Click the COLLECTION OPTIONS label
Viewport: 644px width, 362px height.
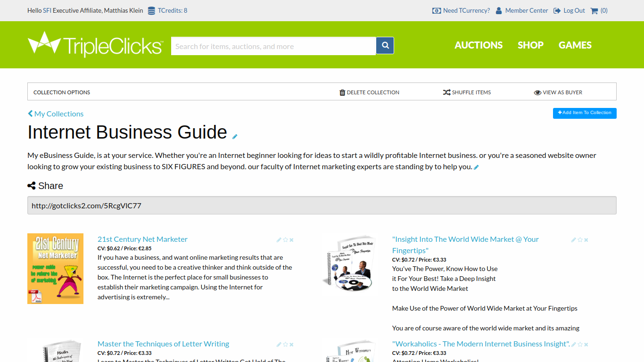[62, 92]
